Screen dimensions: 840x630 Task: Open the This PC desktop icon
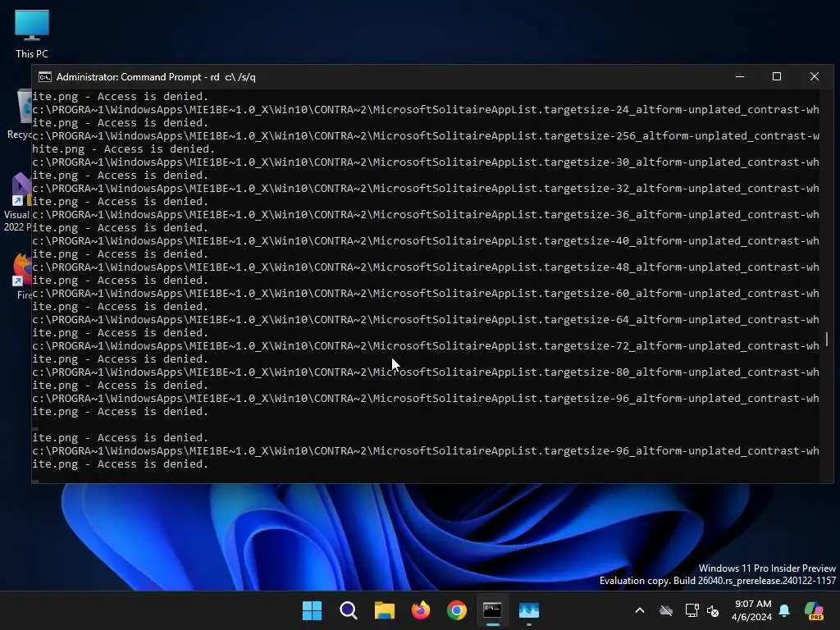click(32, 33)
